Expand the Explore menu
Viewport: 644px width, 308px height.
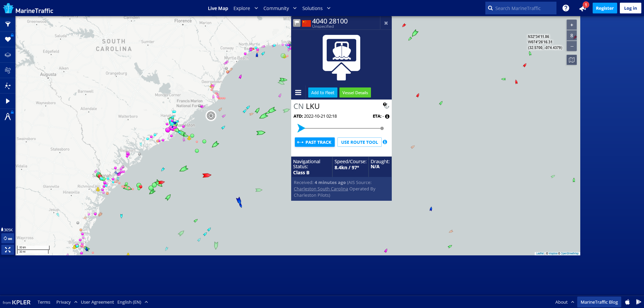point(246,8)
